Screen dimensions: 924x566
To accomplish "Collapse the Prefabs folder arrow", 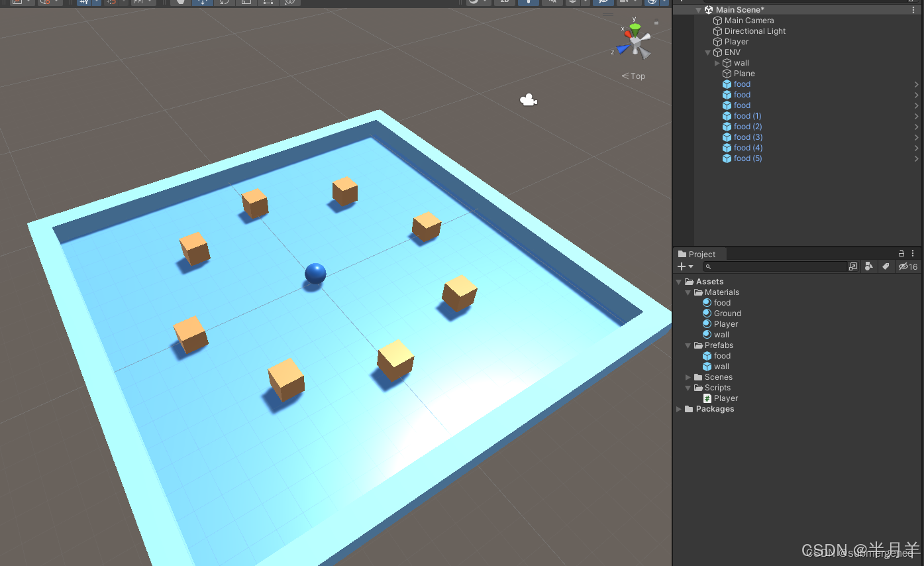I will click(688, 345).
